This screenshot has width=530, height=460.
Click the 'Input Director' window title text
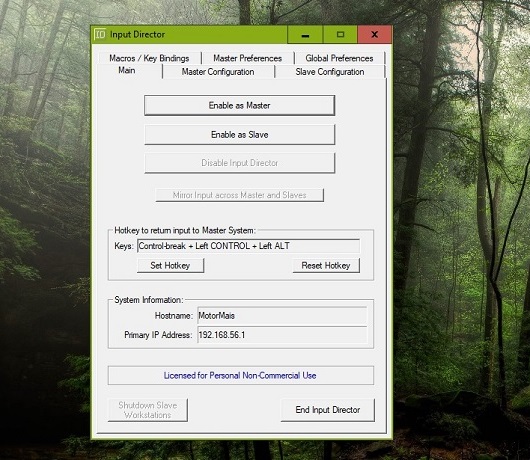137,34
